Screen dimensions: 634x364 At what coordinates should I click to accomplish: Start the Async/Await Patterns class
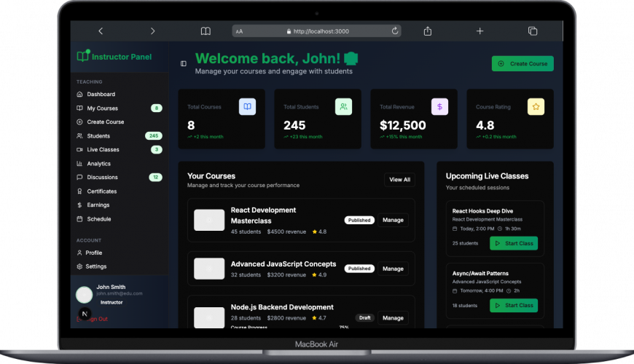tap(514, 306)
